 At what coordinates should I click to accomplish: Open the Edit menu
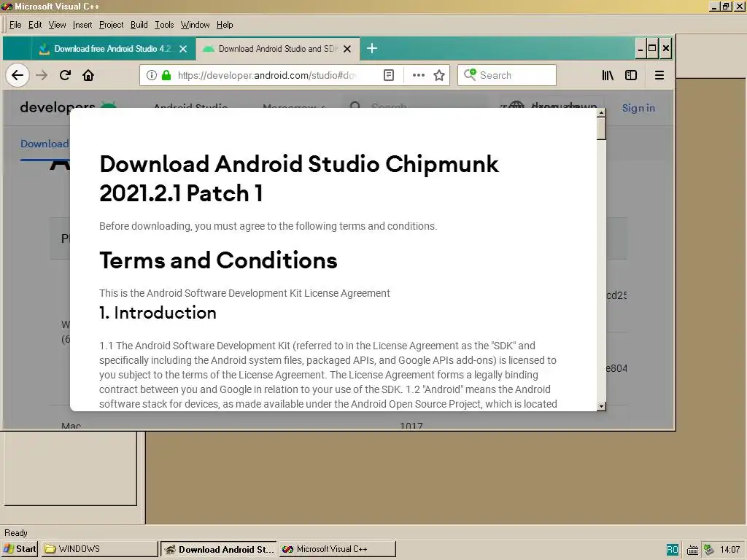[35, 25]
